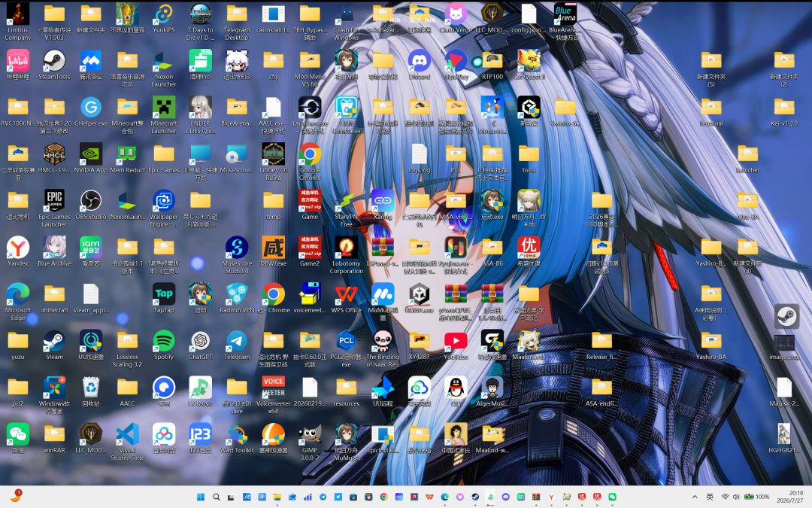Launch YuukiPS desktop shortcut
Image resolution: width=812 pixels, height=508 pixels.
[x=164, y=17]
